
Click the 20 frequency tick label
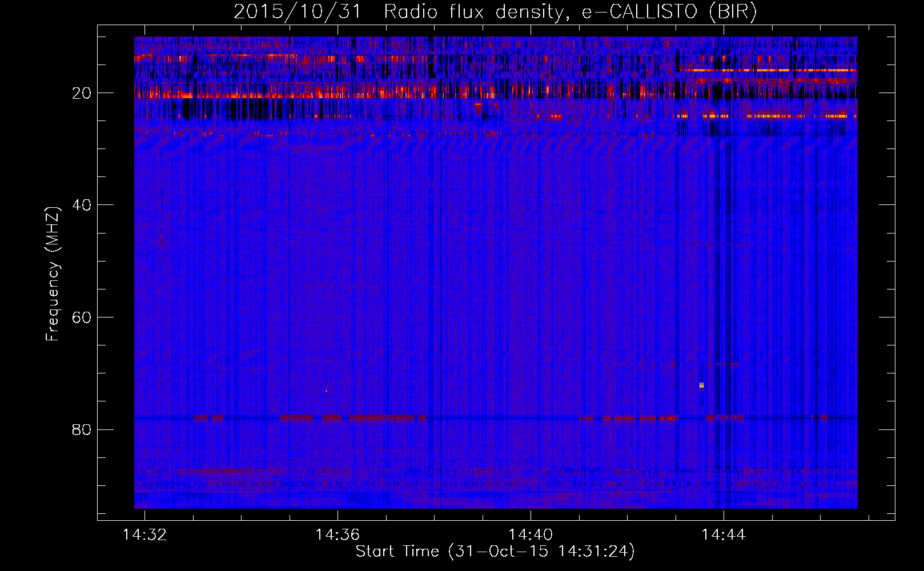(x=82, y=93)
